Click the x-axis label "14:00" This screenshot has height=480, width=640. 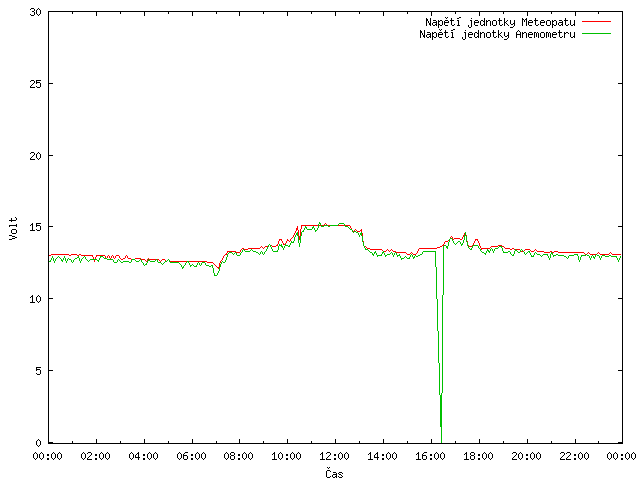click(x=382, y=456)
